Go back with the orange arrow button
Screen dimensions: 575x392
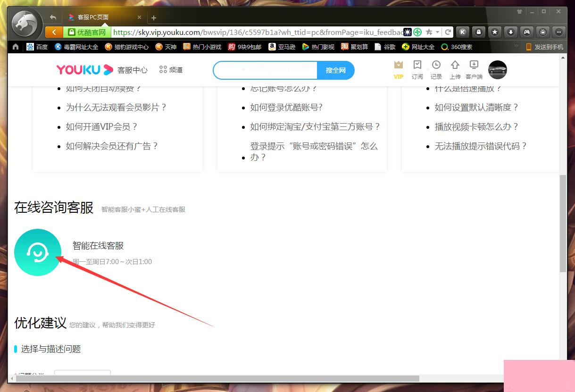pos(54,32)
